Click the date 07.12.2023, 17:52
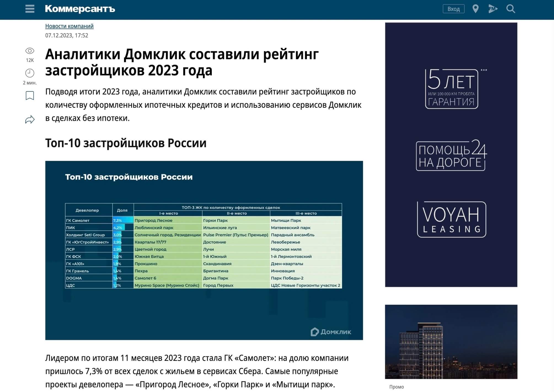 click(67, 35)
